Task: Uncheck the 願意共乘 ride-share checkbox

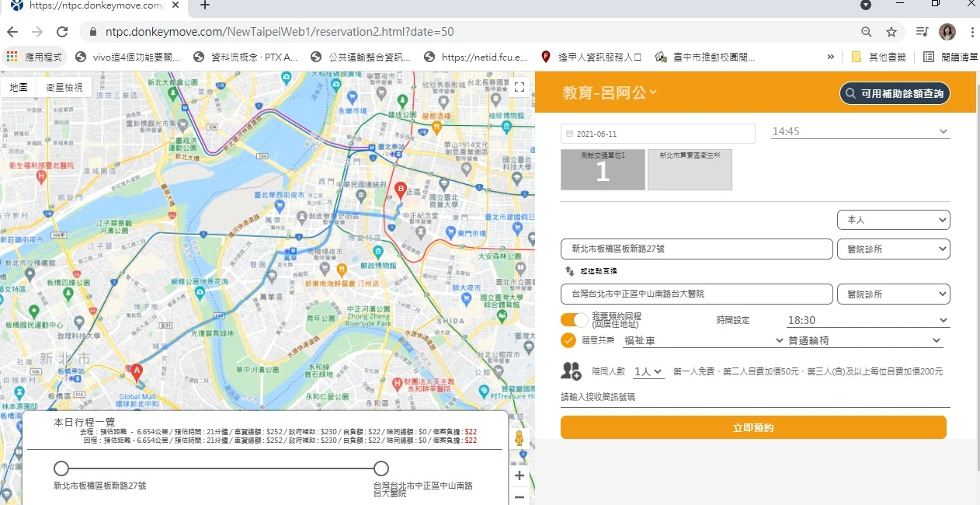Action: tap(569, 340)
